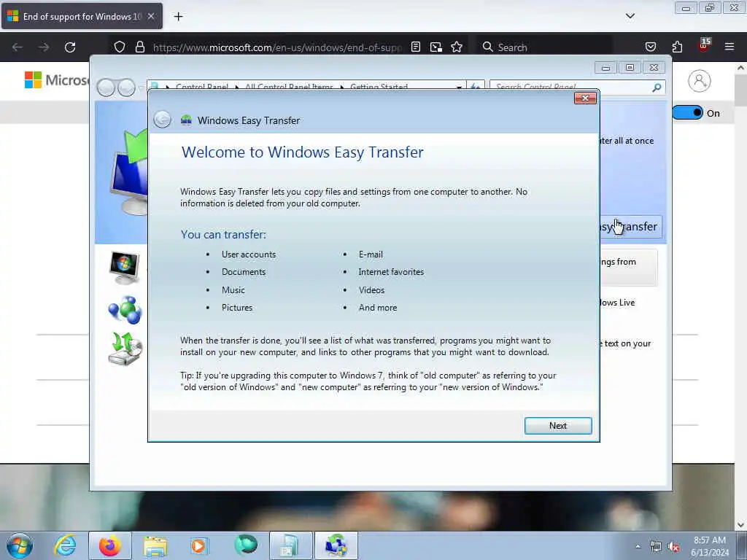Click Control Panel window forward button

[126, 87]
